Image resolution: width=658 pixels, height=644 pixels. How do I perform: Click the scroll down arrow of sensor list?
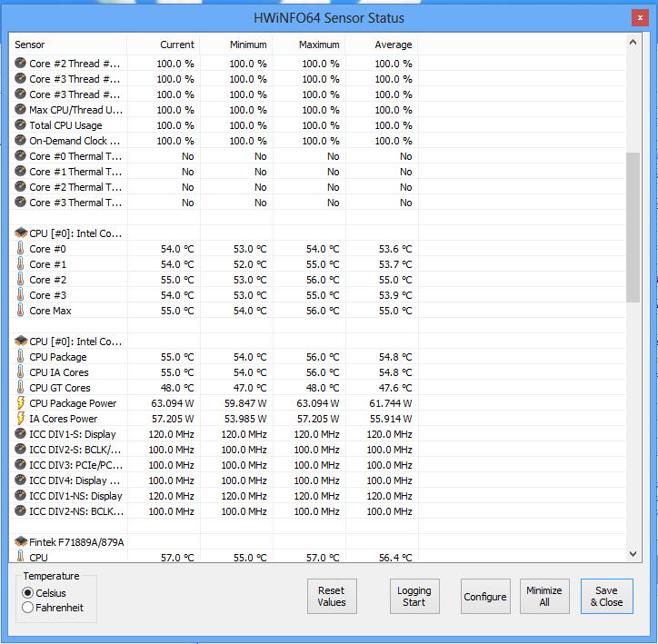click(x=633, y=554)
